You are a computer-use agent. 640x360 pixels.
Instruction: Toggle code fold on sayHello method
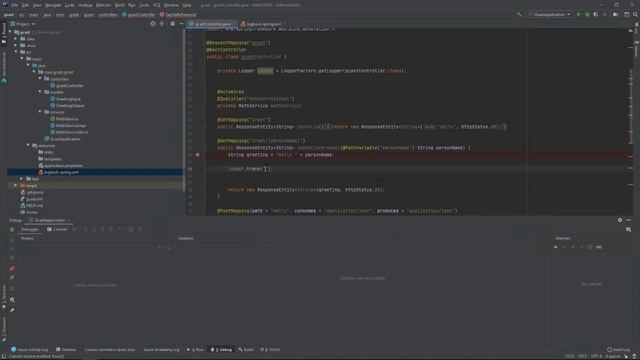[205, 127]
